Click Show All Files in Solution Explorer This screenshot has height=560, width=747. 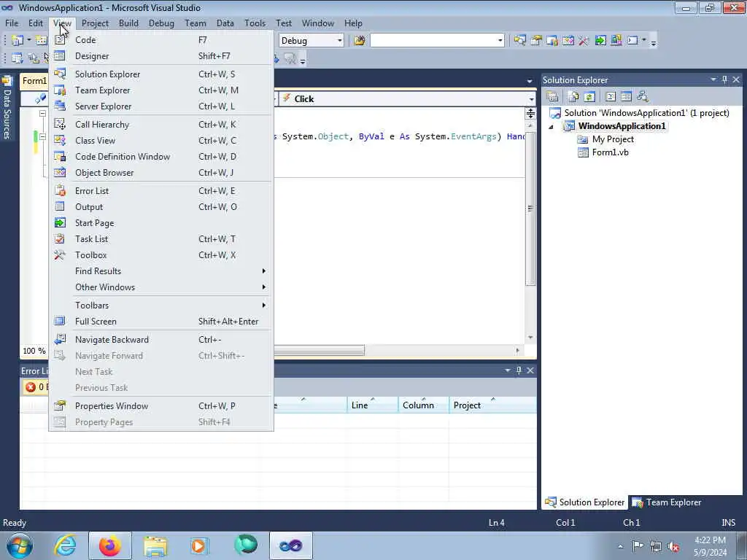point(573,97)
